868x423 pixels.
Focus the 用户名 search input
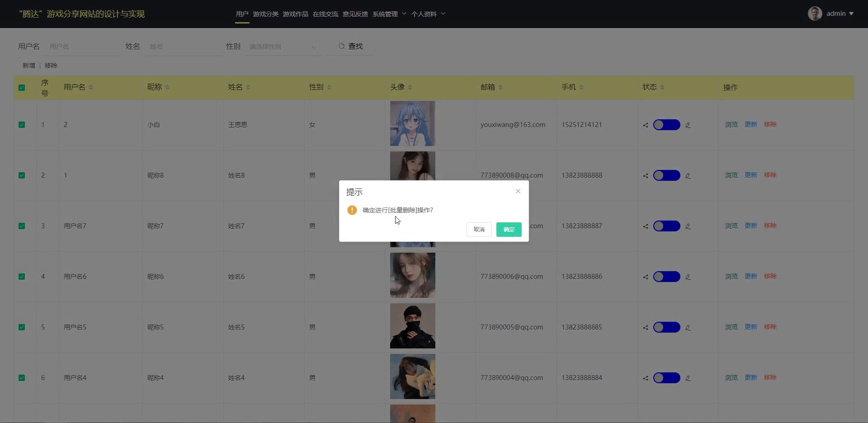pyautogui.click(x=83, y=47)
